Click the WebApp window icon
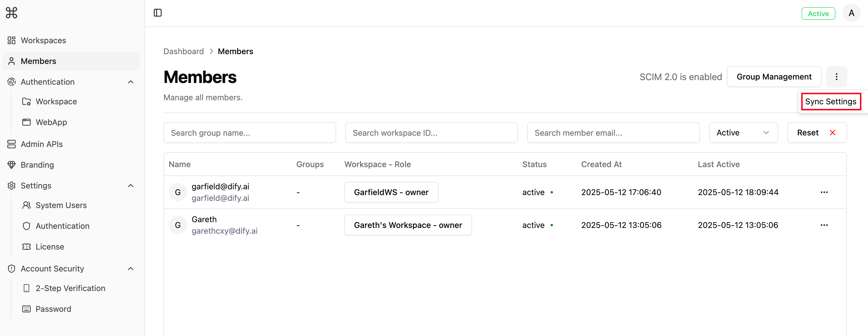 click(x=26, y=122)
